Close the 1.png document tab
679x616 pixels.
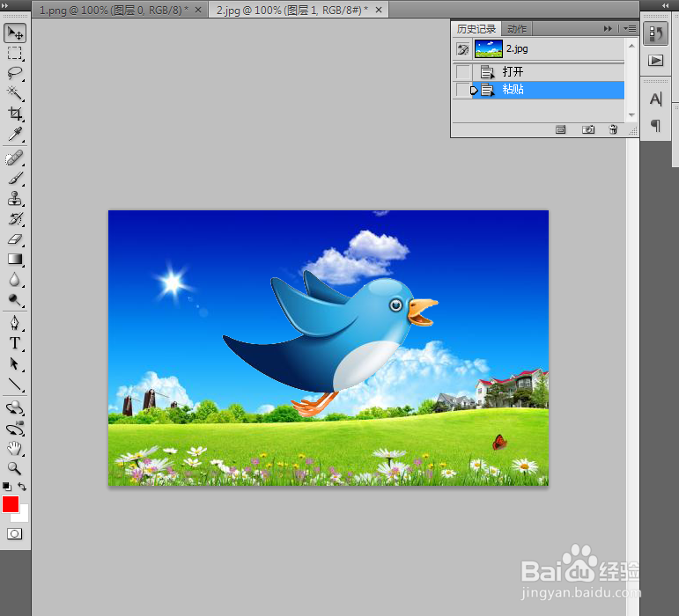[x=198, y=10]
